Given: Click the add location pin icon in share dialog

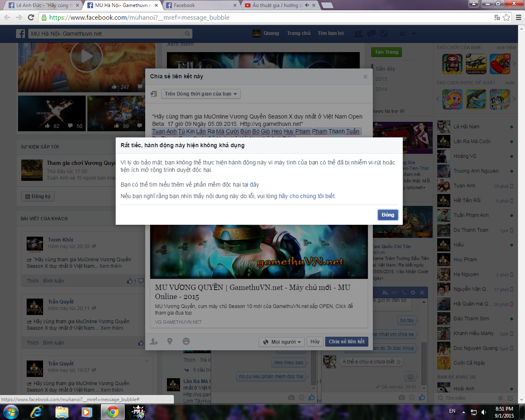Looking at the screenshot, I should point(170,341).
